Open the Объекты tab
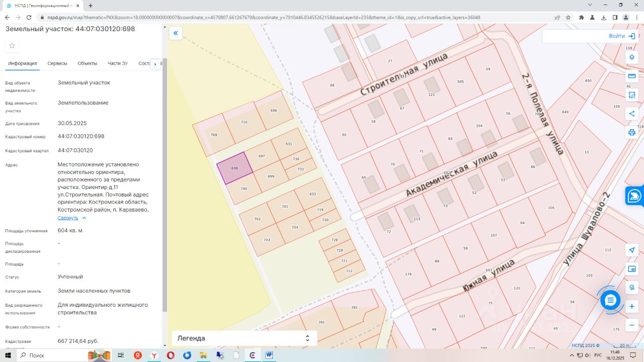 point(87,63)
